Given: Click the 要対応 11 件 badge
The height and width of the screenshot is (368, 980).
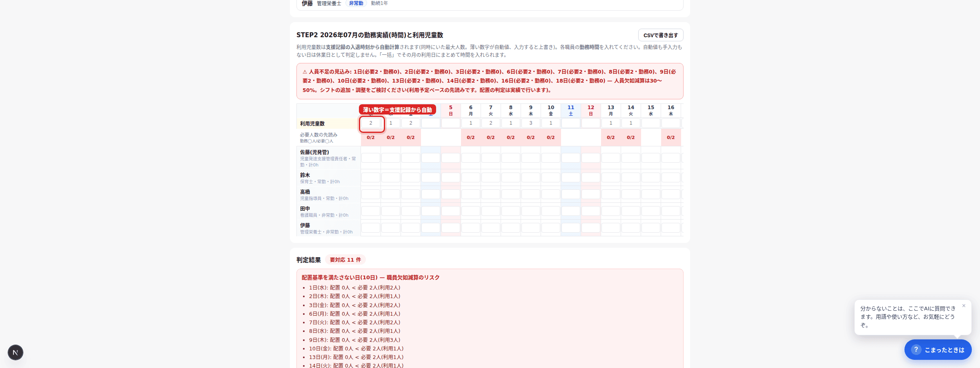Looking at the screenshot, I should click(x=345, y=260).
